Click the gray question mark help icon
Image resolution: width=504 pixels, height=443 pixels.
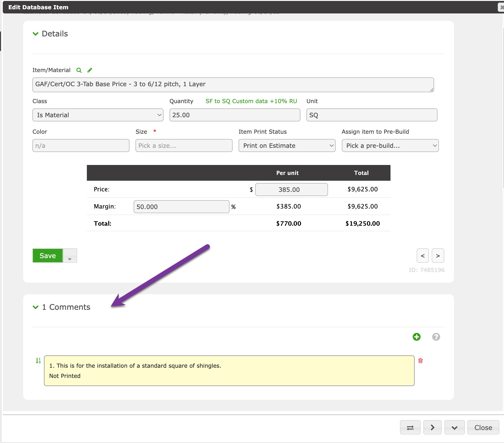pyautogui.click(x=436, y=337)
